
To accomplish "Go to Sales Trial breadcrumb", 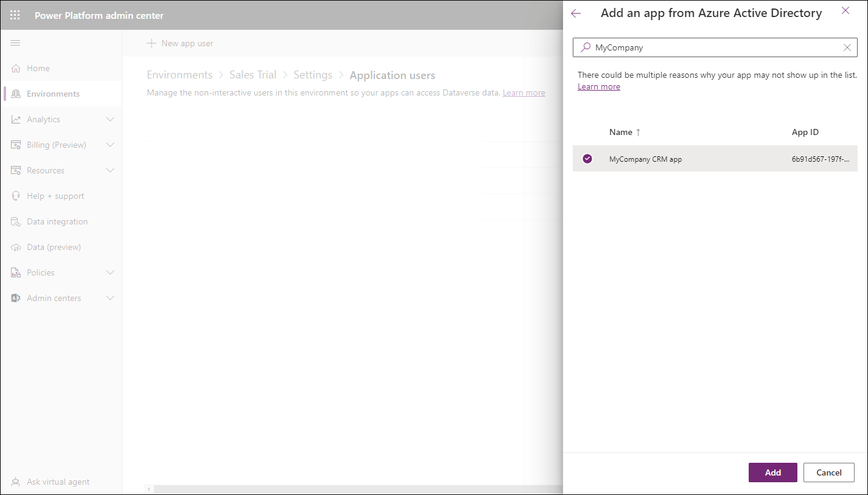I will pos(253,75).
